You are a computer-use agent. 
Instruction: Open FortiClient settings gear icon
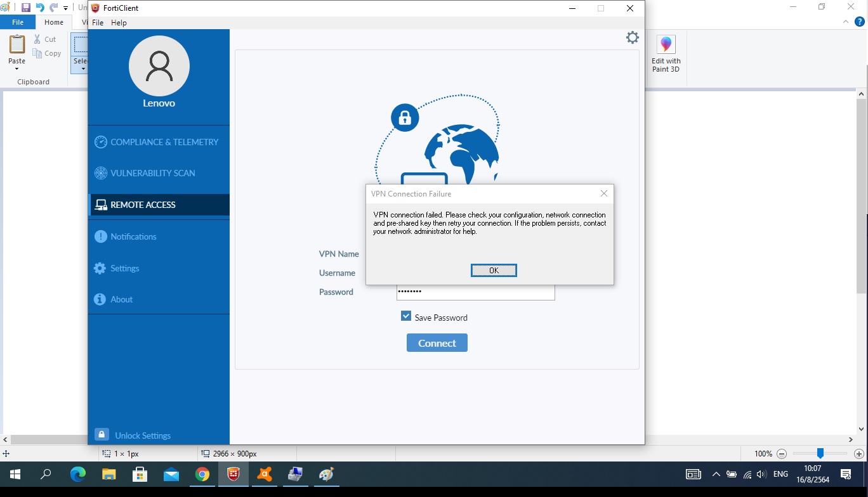[x=633, y=37]
